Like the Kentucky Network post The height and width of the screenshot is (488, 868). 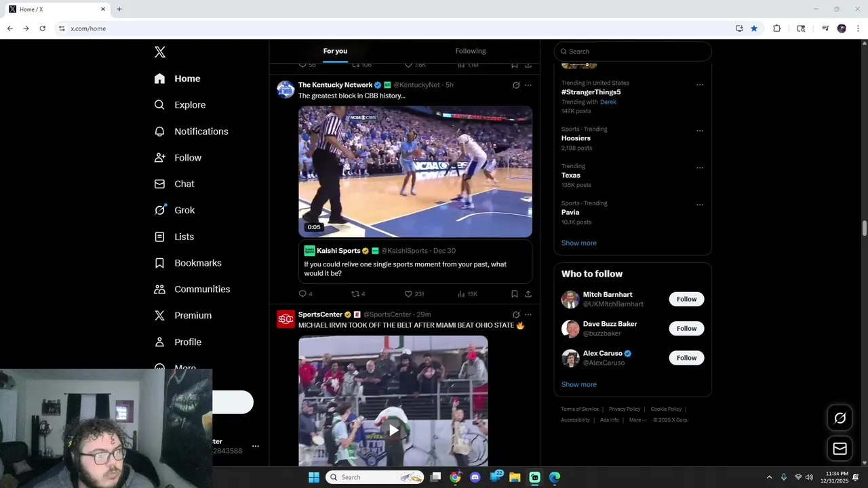(414, 293)
